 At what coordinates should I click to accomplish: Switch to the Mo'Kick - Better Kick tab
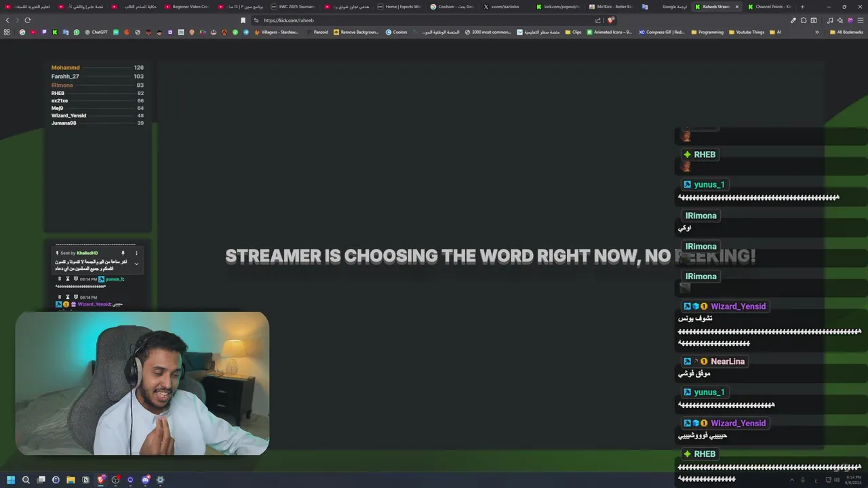click(611, 7)
